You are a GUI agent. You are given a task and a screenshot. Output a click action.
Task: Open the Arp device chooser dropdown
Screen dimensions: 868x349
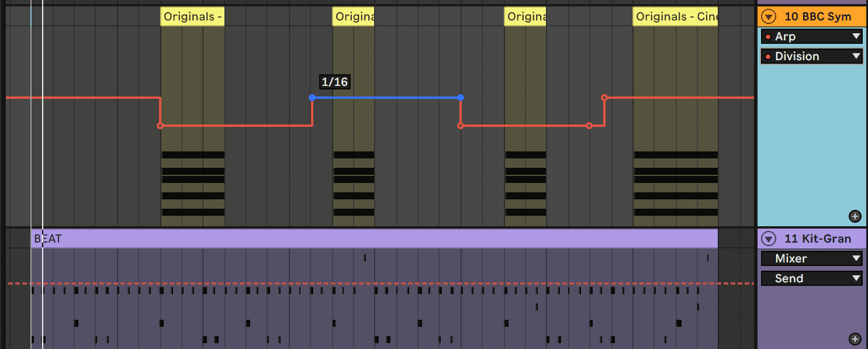tap(812, 36)
